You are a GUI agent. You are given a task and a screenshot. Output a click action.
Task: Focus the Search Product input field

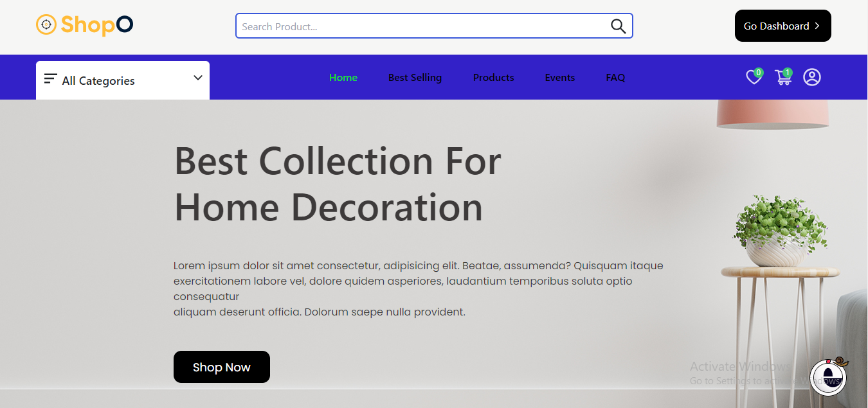[421, 26]
